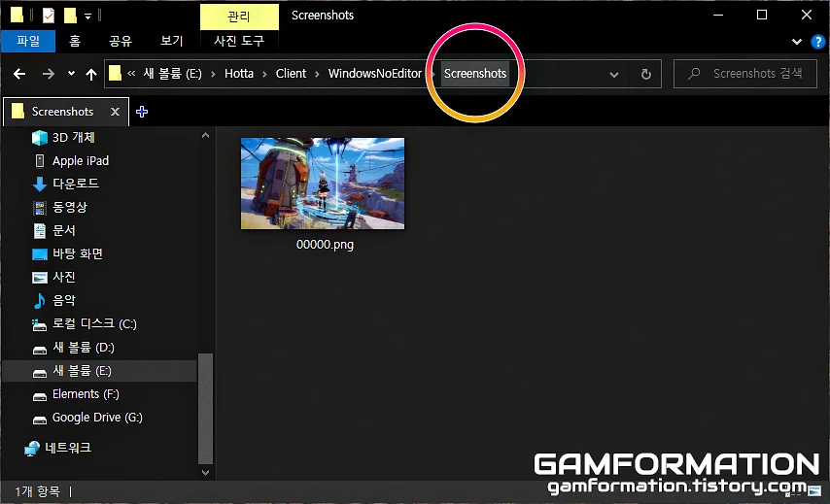This screenshot has height=504, width=830.
Task: Refresh the Screenshots folder view
Action: (645, 74)
